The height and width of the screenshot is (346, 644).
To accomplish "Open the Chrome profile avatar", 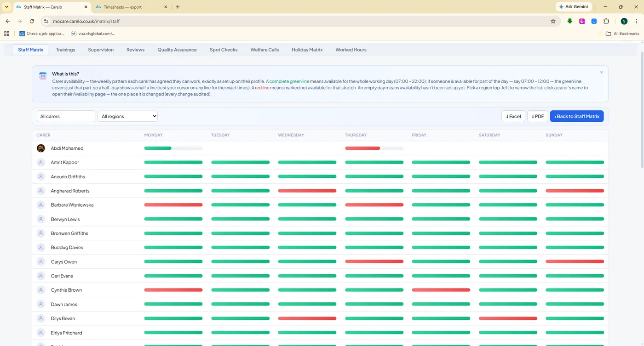I will (624, 21).
